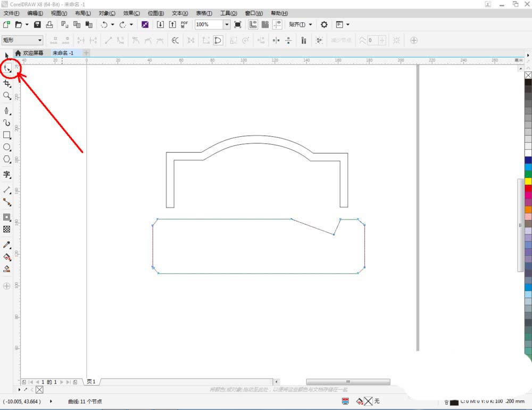This screenshot has height=410, width=532.
Task: Click the Full-screen preview icon
Action: point(238,24)
